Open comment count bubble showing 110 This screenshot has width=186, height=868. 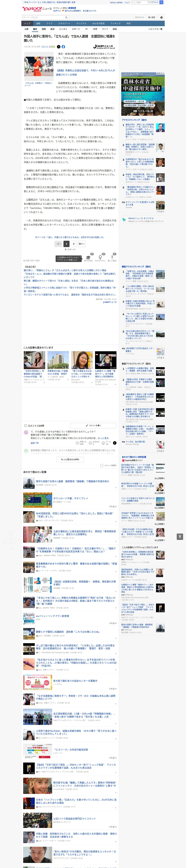click(45, 47)
